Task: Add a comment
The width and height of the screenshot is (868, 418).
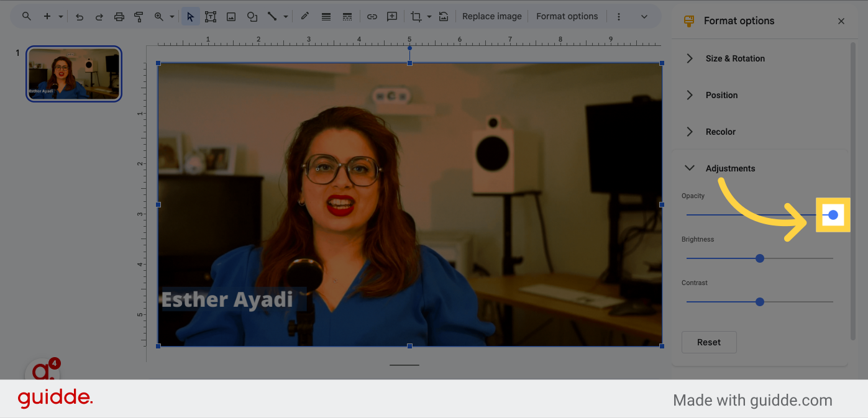Action: pyautogui.click(x=392, y=17)
